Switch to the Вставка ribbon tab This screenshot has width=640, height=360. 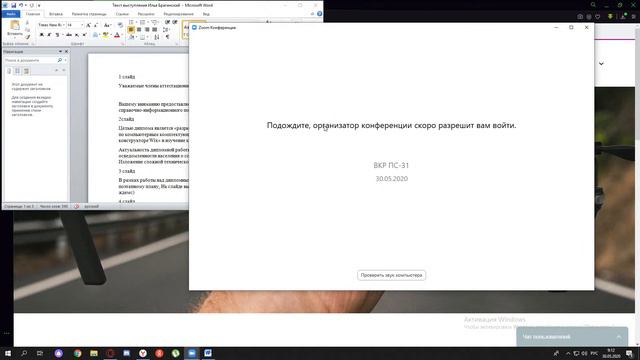coord(56,14)
